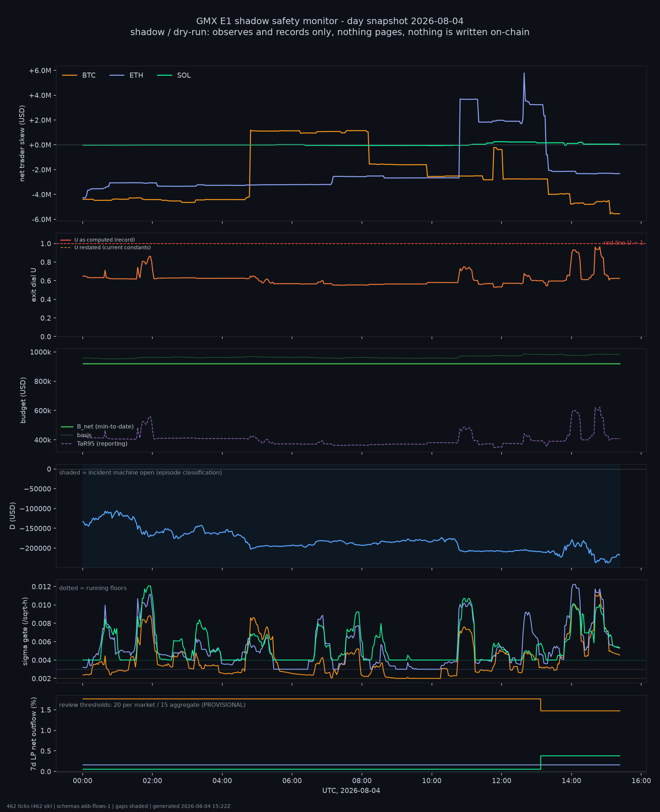Click the 'net trader skew (USD)' axis label

tap(22, 143)
